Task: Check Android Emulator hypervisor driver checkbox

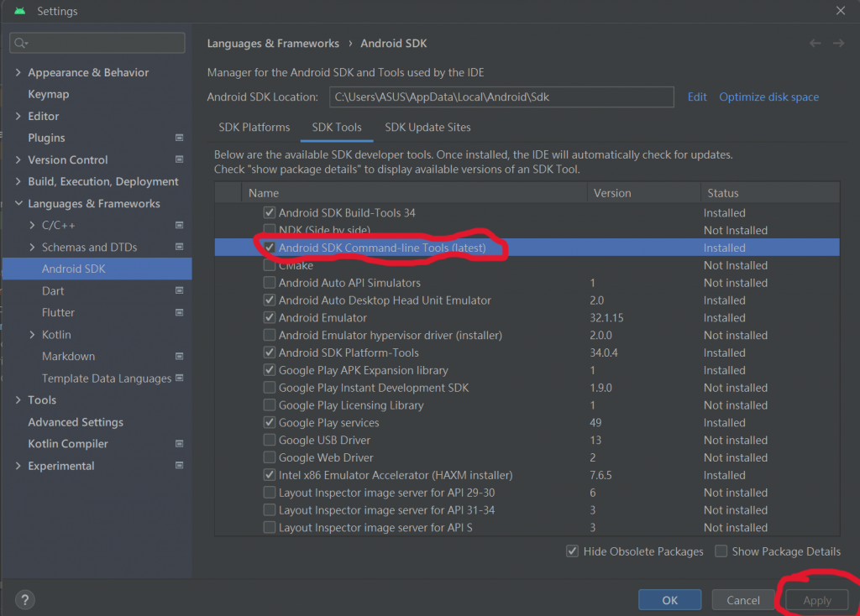Action: (x=270, y=335)
